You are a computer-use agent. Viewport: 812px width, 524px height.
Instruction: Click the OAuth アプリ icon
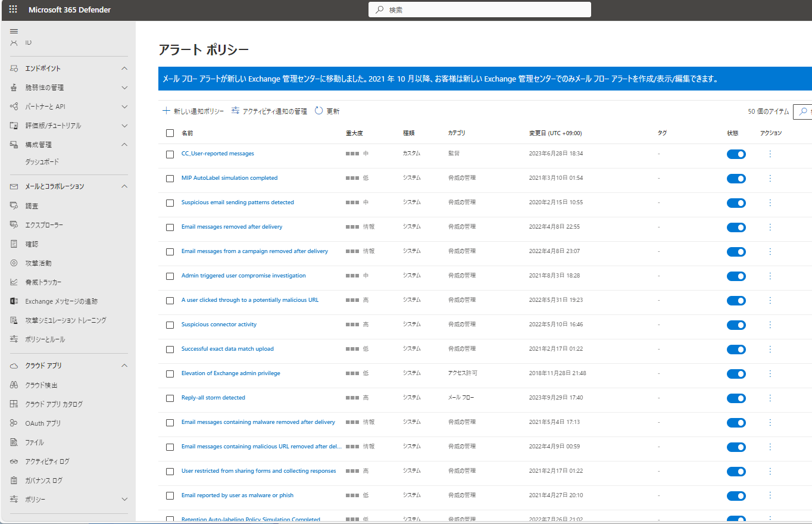coord(14,423)
